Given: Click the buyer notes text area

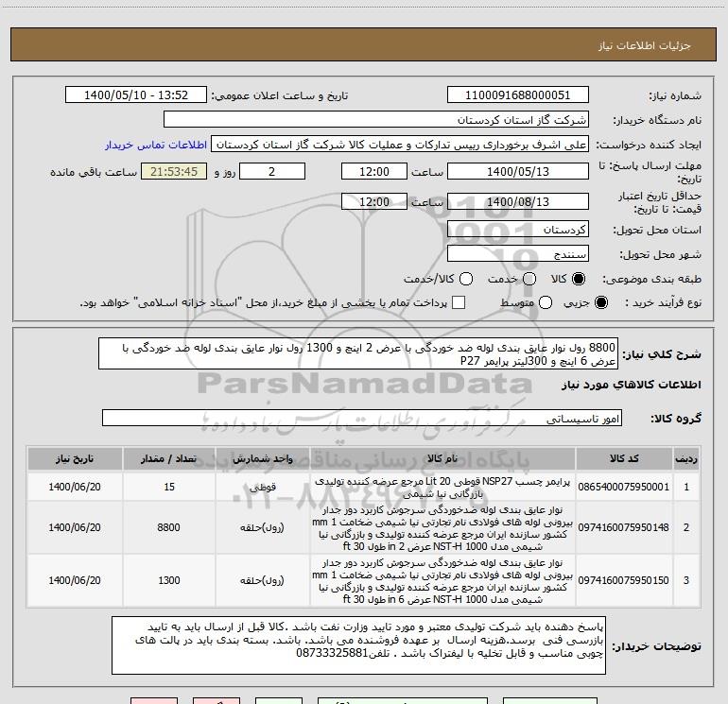Looking at the screenshot, I should (358, 645).
